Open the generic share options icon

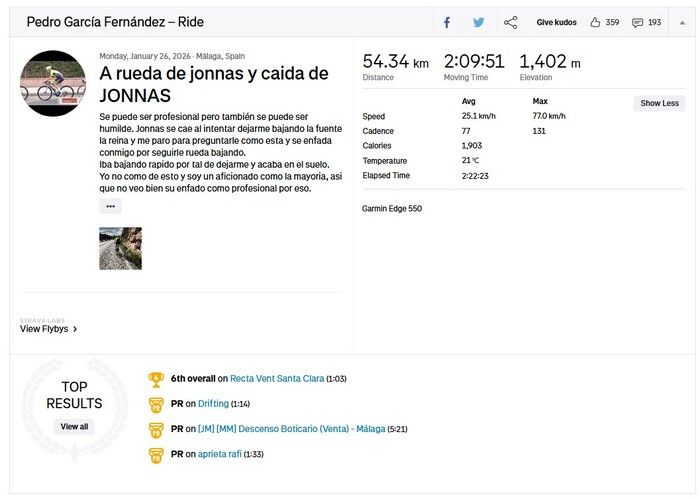510,22
